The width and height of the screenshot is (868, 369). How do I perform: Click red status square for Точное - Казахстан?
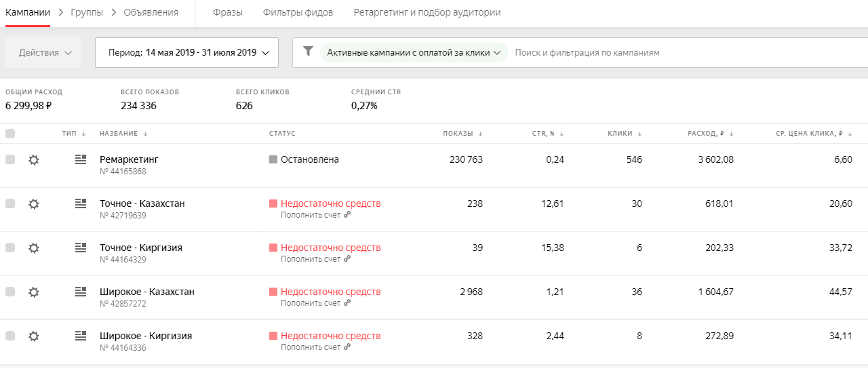(x=273, y=203)
